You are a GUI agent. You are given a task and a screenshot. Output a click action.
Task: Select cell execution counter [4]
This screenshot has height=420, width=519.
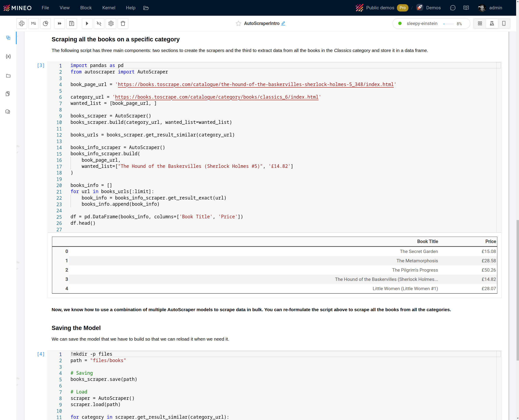41,354
